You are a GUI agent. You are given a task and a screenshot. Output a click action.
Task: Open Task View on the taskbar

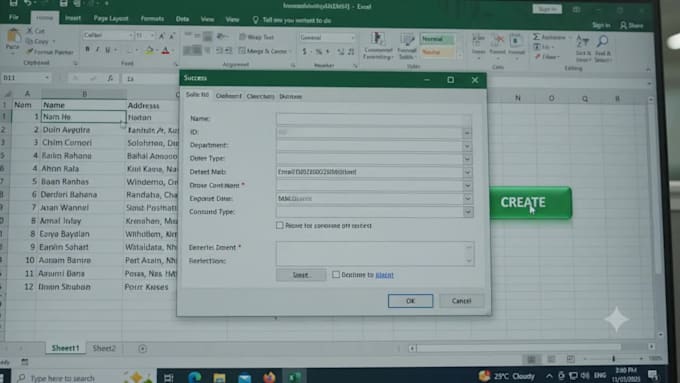(x=169, y=378)
